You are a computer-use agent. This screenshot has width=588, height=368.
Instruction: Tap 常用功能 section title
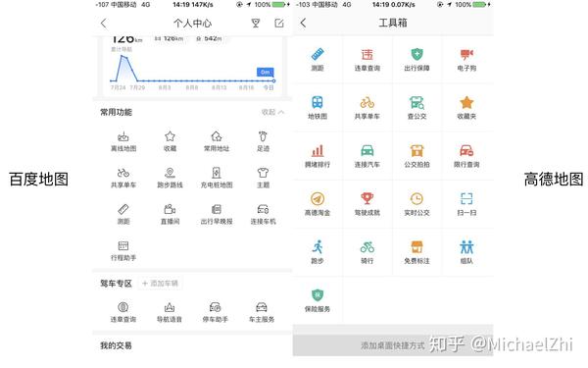coord(116,112)
